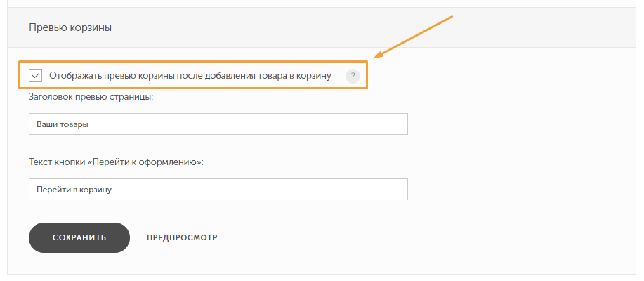The height and width of the screenshot is (281, 644).
Task: Disable showing the cart preview after adding product
Action: click(36, 76)
